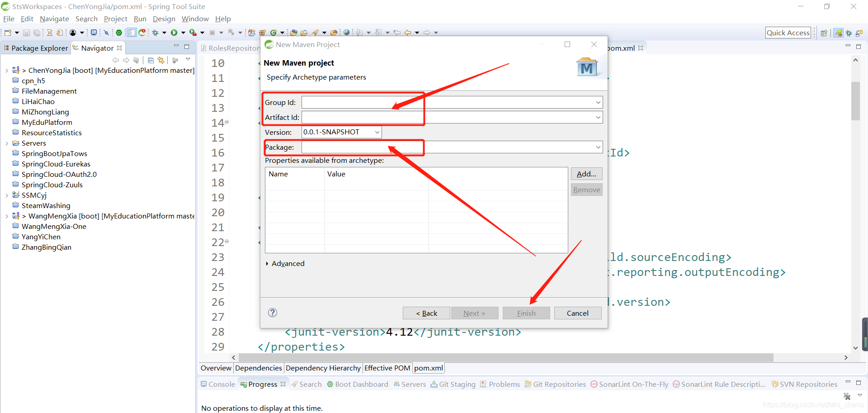The image size is (868, 413).
Task: Click the green Boot Dashboard power icon
Action: [x=119, y=33]
